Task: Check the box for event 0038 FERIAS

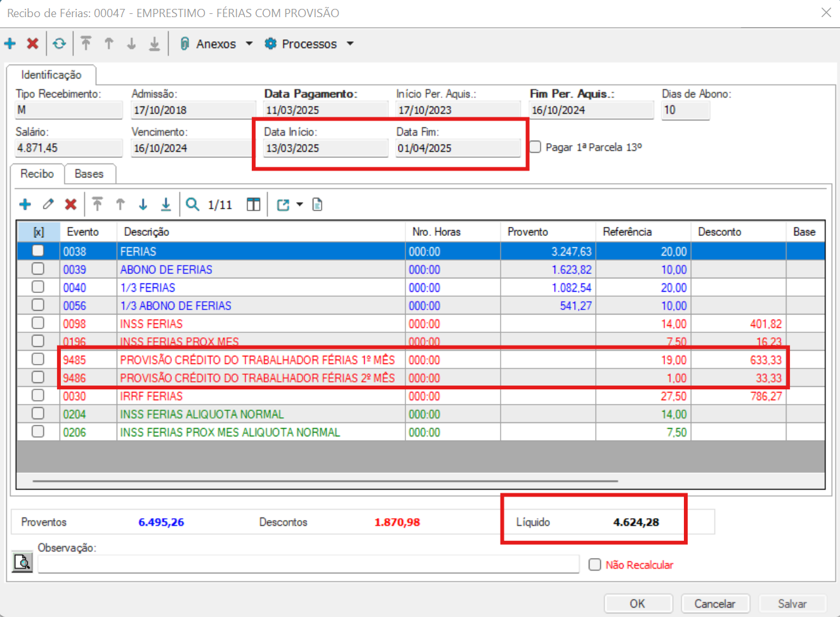Action: (x=38, y=250)
